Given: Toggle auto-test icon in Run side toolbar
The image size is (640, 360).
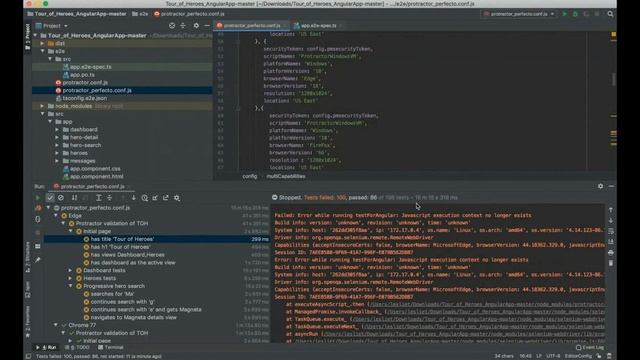Looking at the screenshot, I should [38, 219].
